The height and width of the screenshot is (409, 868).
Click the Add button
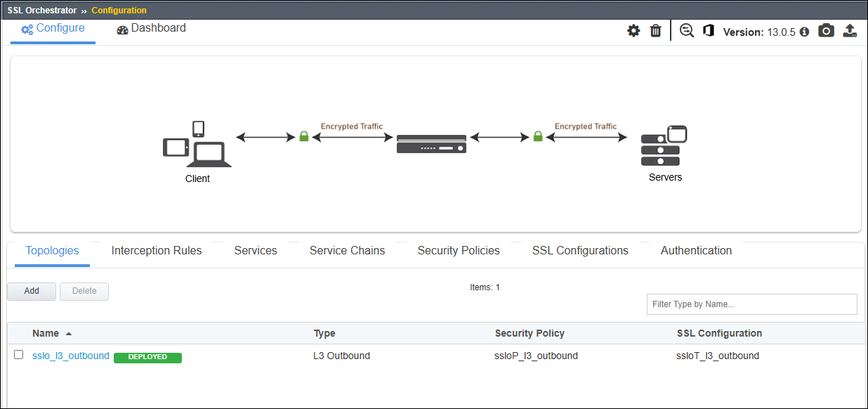pos(32,291)
